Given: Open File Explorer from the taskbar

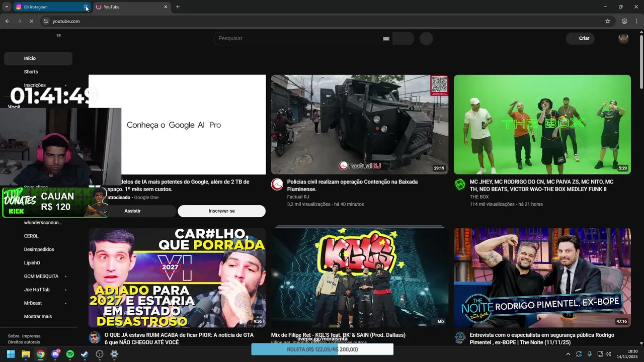Looking at the screenshot, I should click(x=26, y=354).
